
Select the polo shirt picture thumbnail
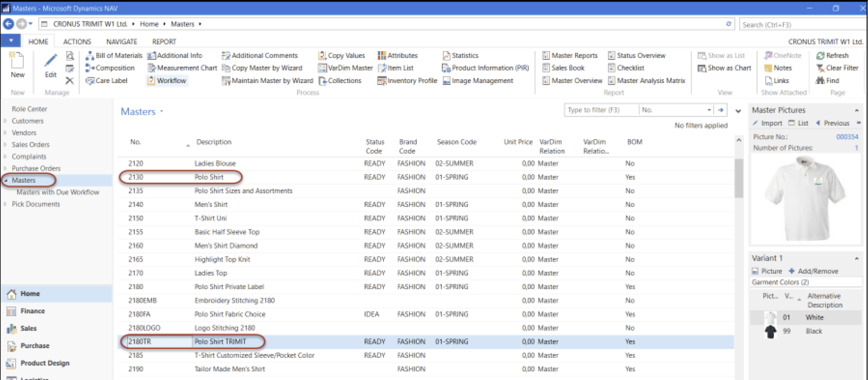click(x=805, y=199)
